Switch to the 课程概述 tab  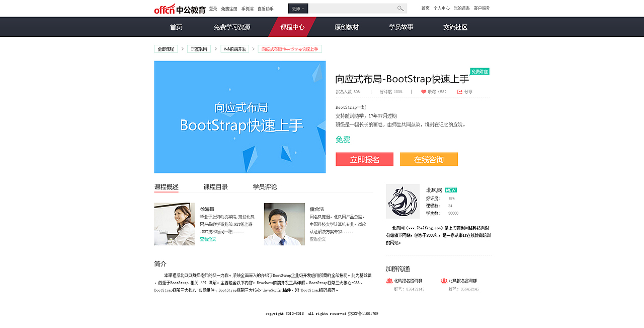[x=167, y=187]
